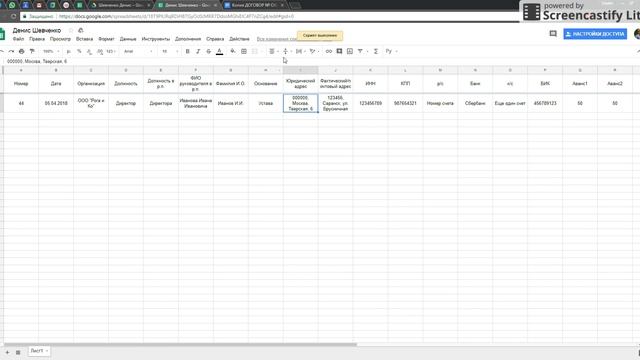Switch to the first Шевченко Денис browser tab
Viewport: 640px width, 360px height.
(120, 5)
